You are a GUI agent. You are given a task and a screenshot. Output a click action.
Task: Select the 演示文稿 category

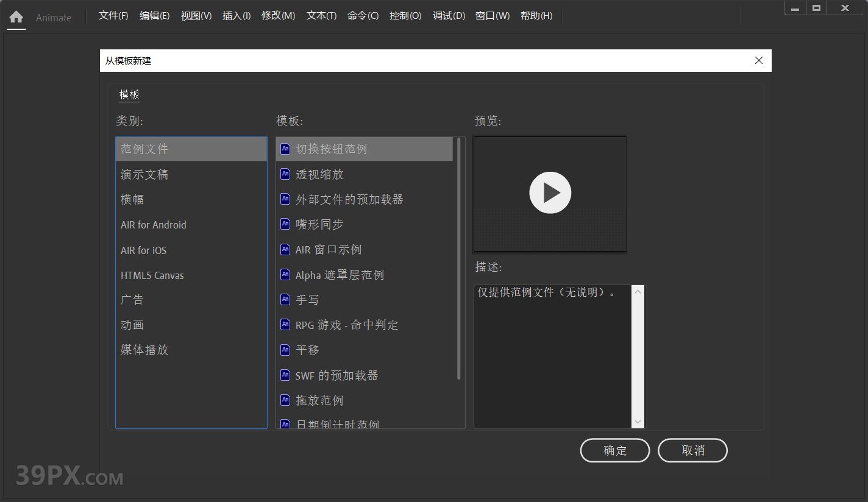coord(191,174)
